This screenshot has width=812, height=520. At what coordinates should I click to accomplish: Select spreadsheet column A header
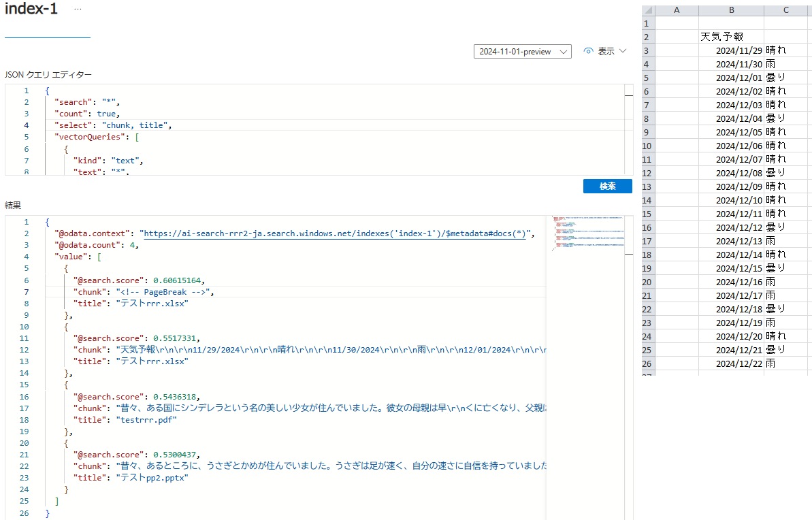(677, 10)
